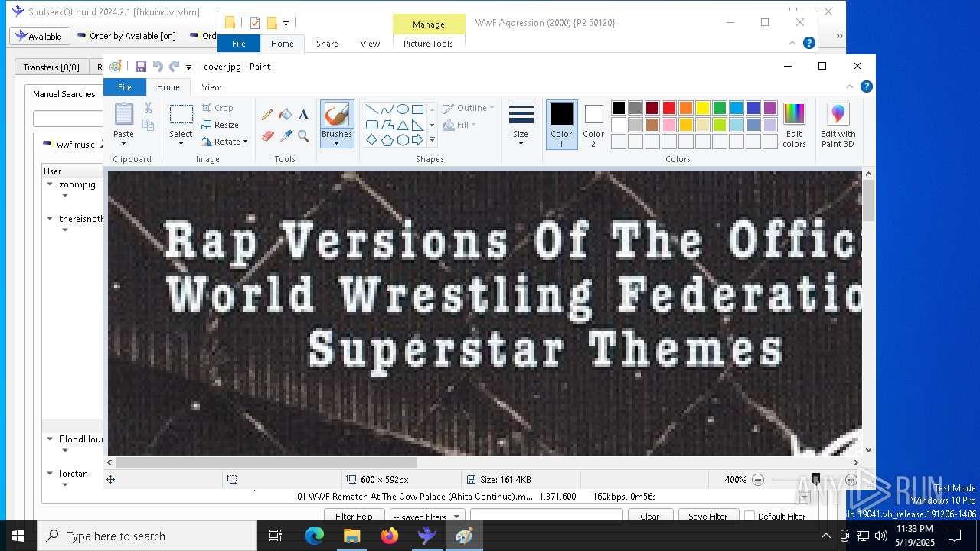Open the Manual Searches tab in Soulseek

[64, 94]
